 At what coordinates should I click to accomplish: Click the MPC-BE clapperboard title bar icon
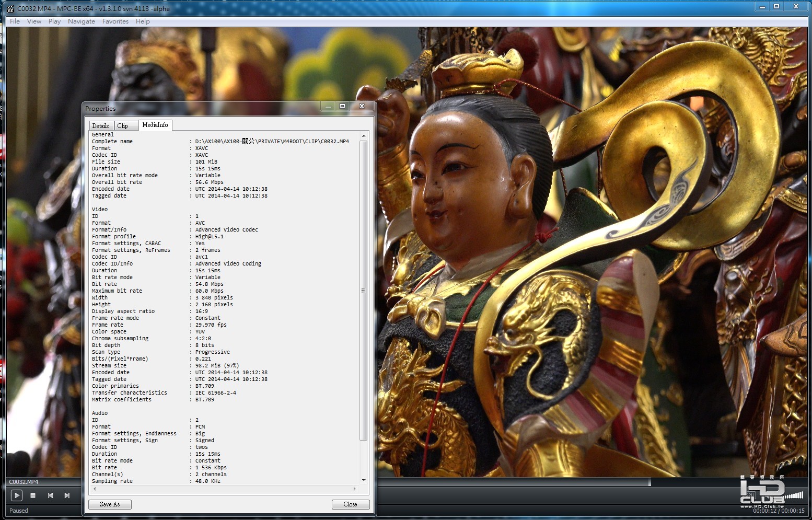click(10, 8)
